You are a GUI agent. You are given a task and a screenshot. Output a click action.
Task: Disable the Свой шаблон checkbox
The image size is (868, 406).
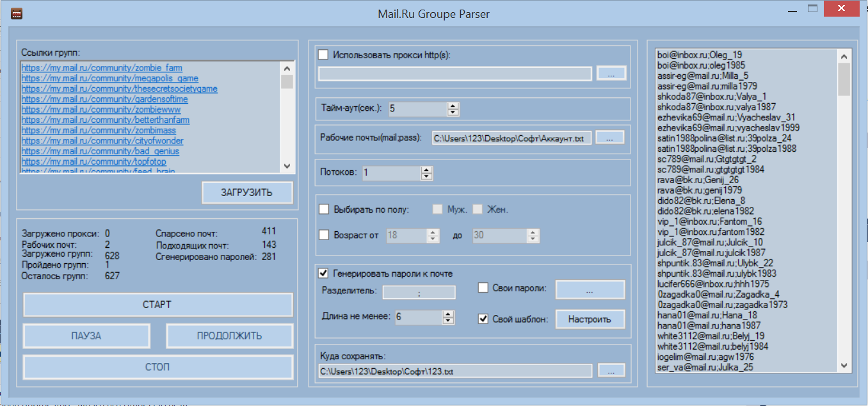(x=484, y=318)
